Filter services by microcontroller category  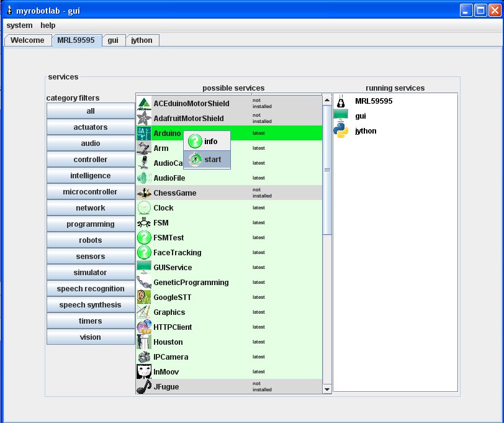(91, 192)
